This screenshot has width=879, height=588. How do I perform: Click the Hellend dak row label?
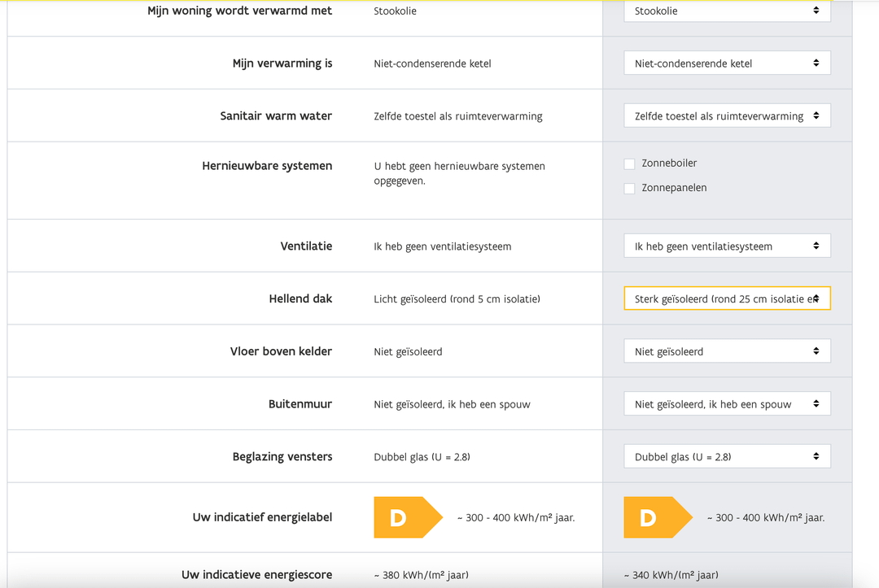point(300,298)
